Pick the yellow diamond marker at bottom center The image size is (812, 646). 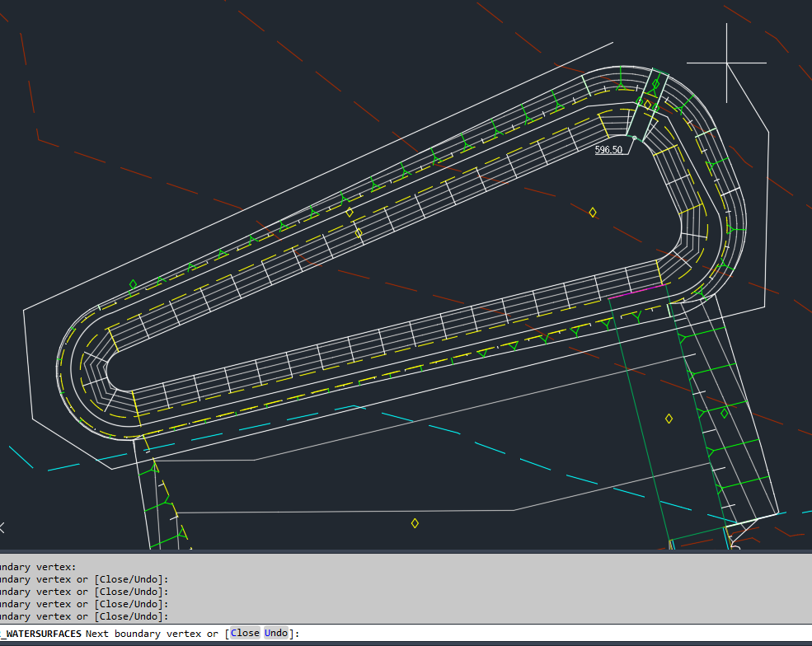415,523
